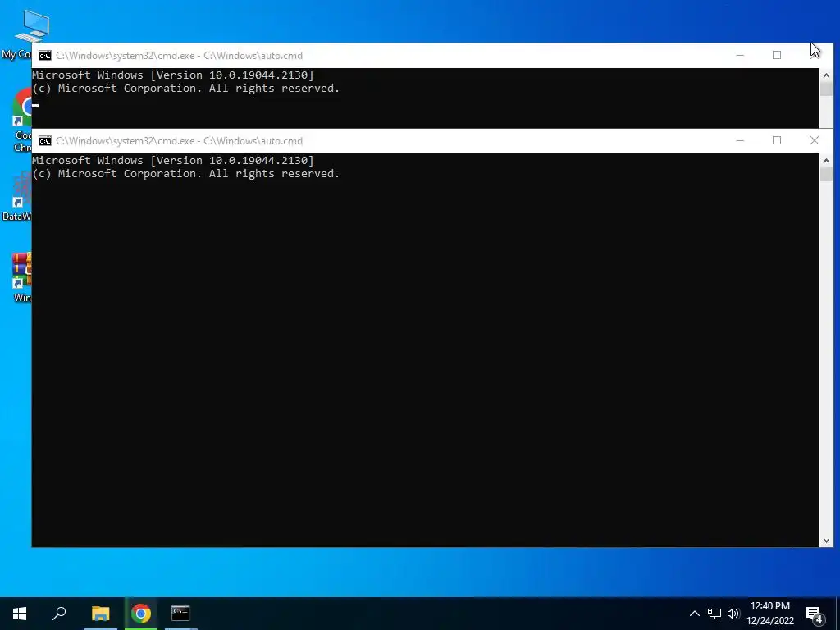Click version line in front cmd window
The width and height of the screenshot is (840, 630).
173,160
